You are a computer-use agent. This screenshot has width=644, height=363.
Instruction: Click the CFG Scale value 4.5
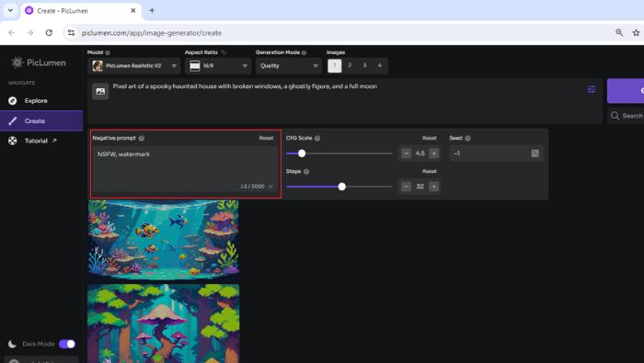[x=420, y=153]
